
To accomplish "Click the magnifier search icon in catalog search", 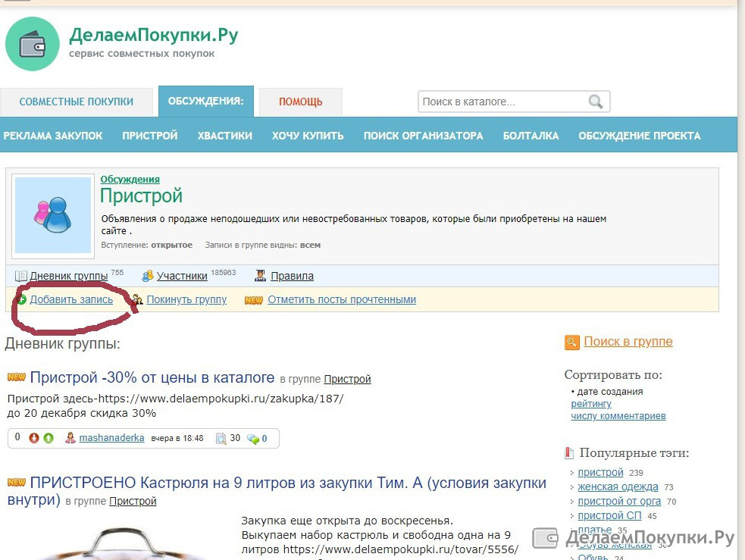I will click(x=596, y=102).
